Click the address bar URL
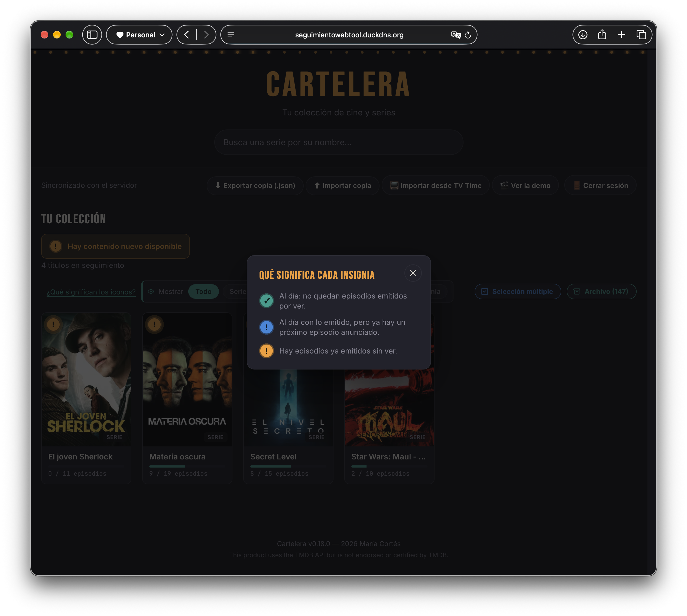687x616 pixels. pyautogui.click(x=349, y=35)
